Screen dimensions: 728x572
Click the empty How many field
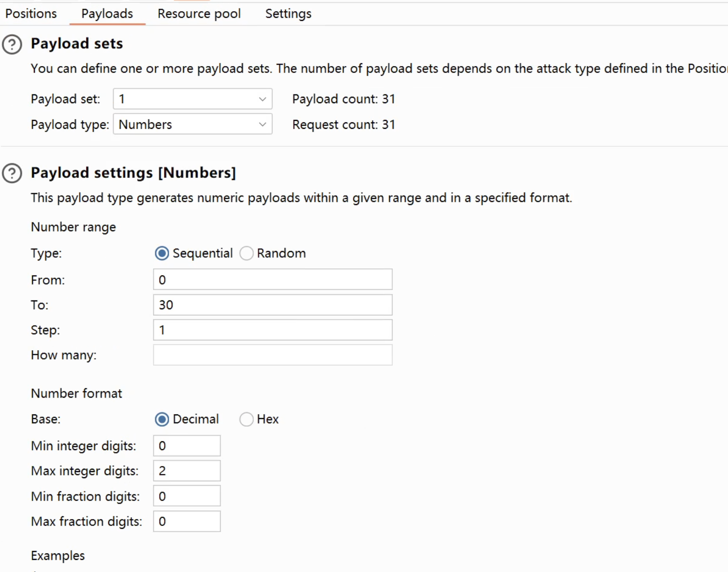coord(272,355)
